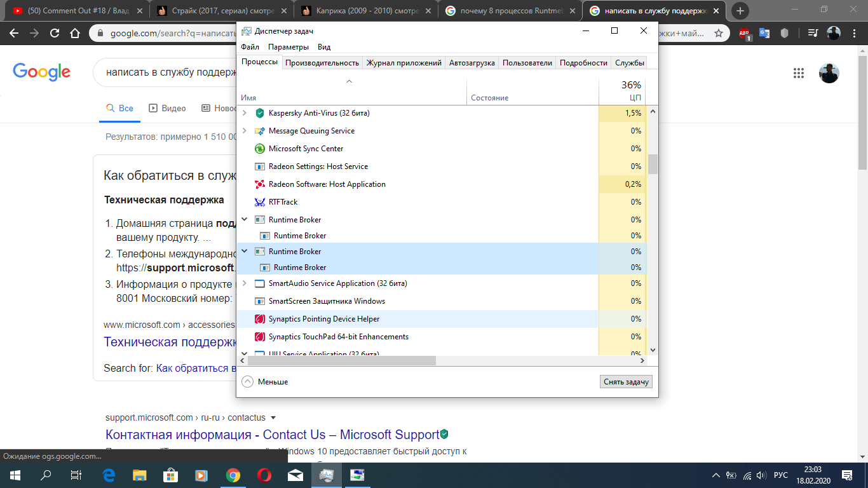Click the Google logo

41,72
